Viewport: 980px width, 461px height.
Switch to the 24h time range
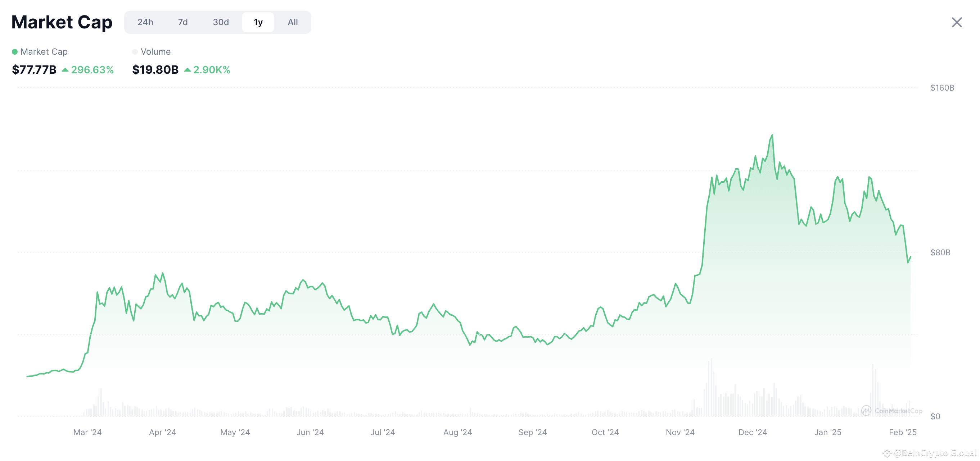(x=146, y=22)
